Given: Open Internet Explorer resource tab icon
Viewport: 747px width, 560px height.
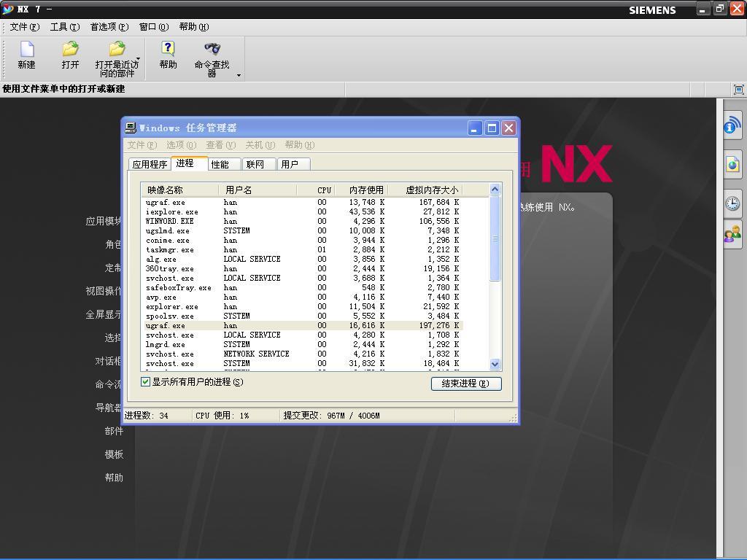Looking at the screenshot, I should [732, 165].
